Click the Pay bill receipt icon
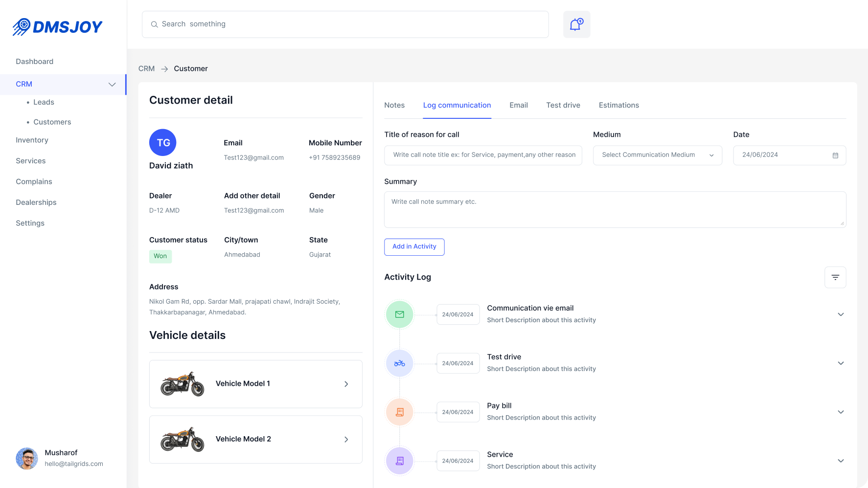This screenshot has width=868, height=488. pos(400,412)
